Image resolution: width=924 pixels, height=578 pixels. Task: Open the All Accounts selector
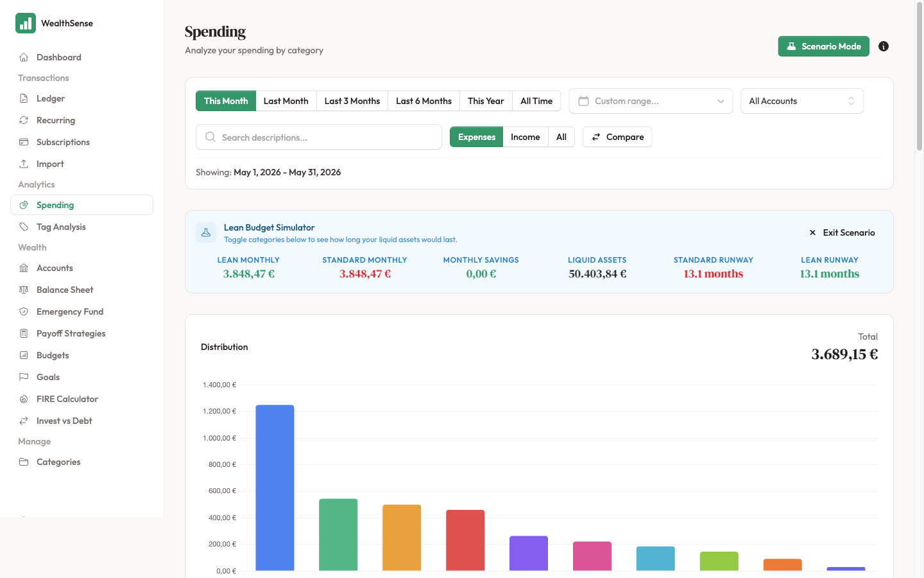pos(802,101)
